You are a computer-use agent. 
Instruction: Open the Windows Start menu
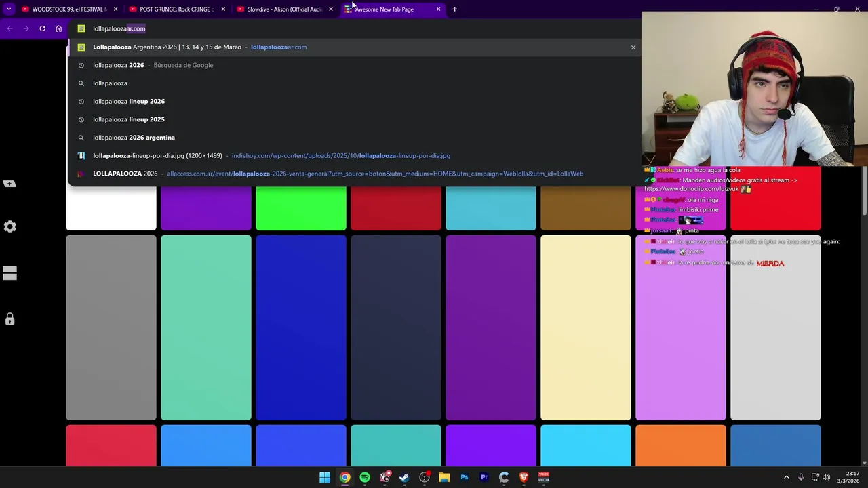coord(325,477)
